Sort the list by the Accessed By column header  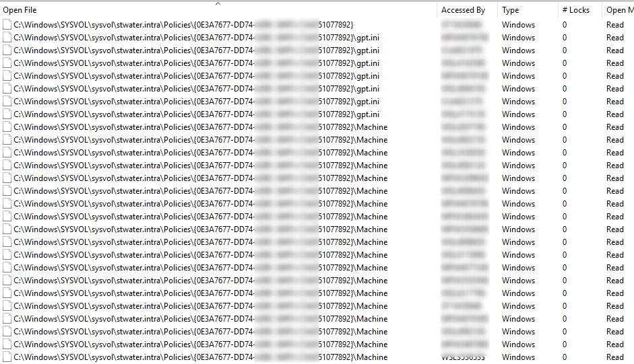pyautogui.click(x=463, y=10)
